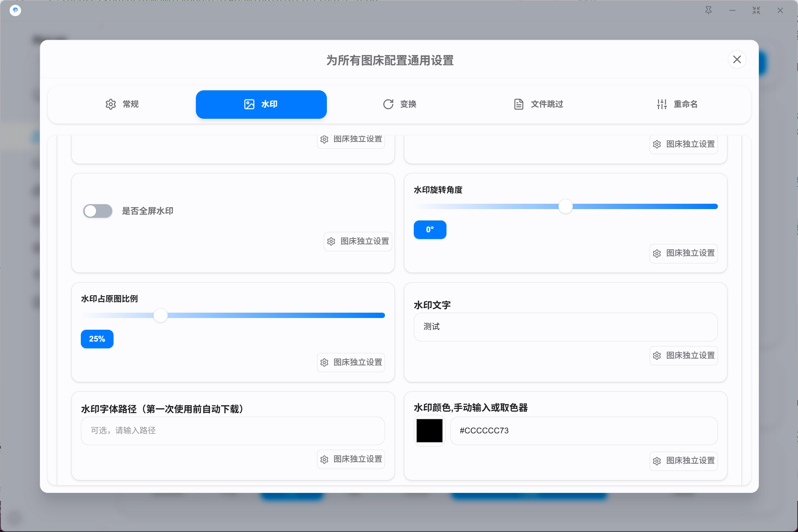Open the black watermark color picker swatch
This screenshot has width=798, height=532.
(x=429, y=431)
